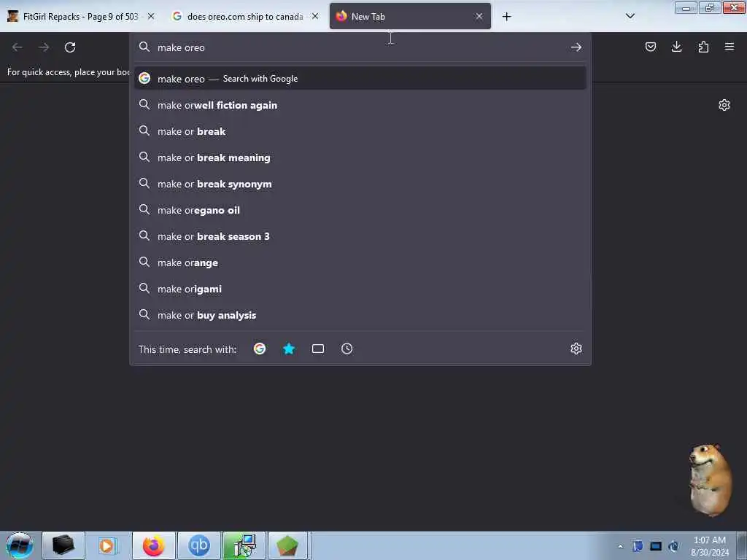Search this time in History
The image size is (747, 560).
point(347,349)
